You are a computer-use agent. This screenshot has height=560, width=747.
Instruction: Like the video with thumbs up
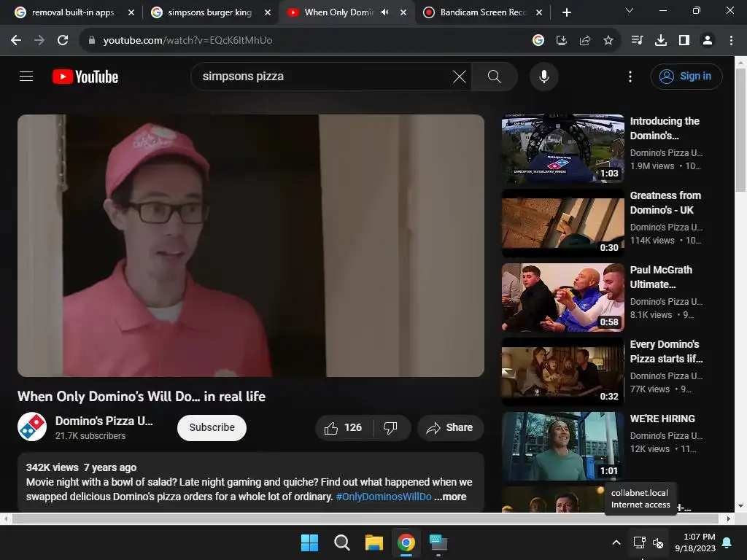[344, 427]
